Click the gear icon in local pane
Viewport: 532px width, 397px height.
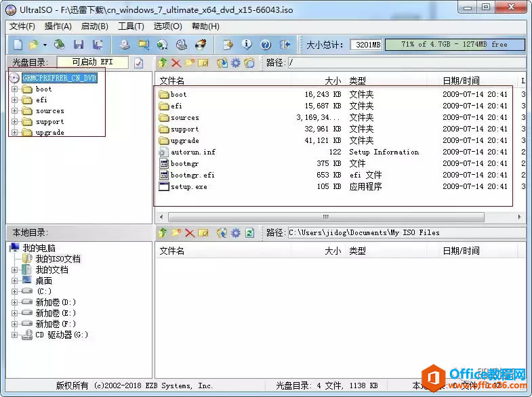coord(235,232)
